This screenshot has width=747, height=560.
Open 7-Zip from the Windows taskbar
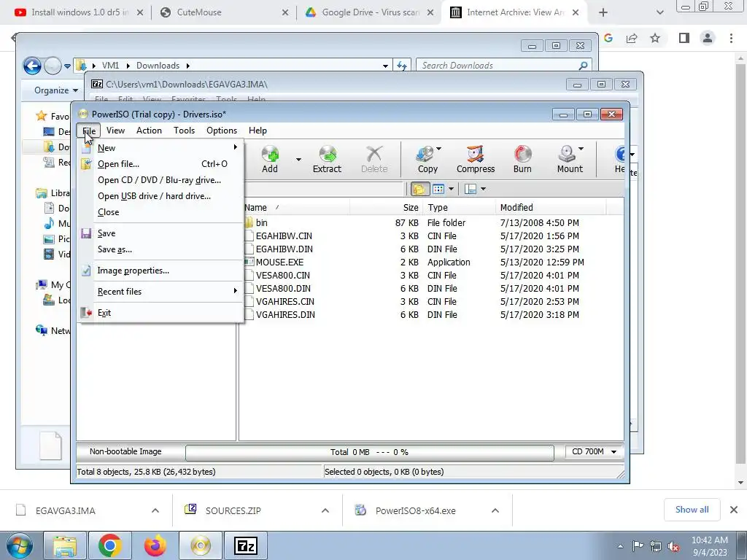246,545
